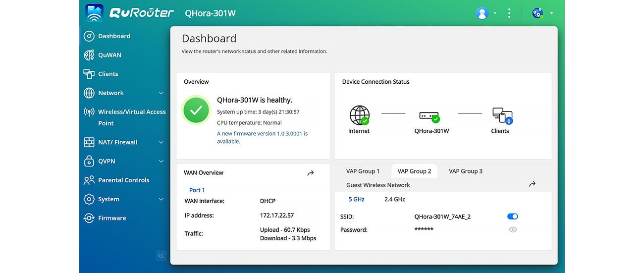Click the QHora-301W router device icon

pos(429,116)
